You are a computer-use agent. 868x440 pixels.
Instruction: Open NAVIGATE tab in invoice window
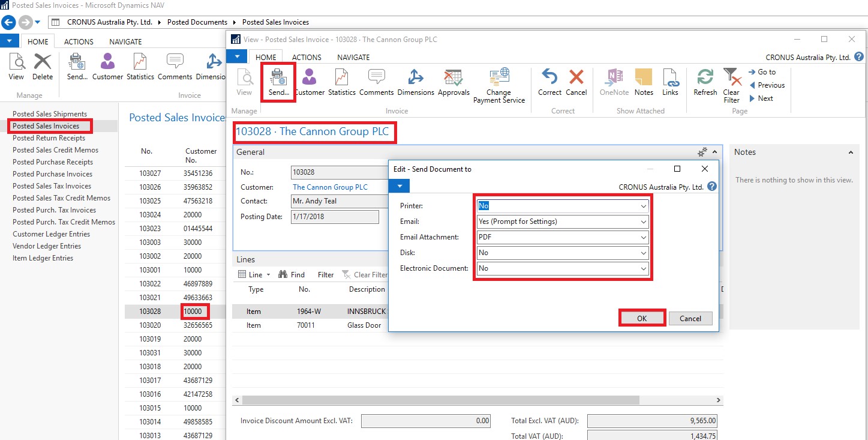coord(353,57)
